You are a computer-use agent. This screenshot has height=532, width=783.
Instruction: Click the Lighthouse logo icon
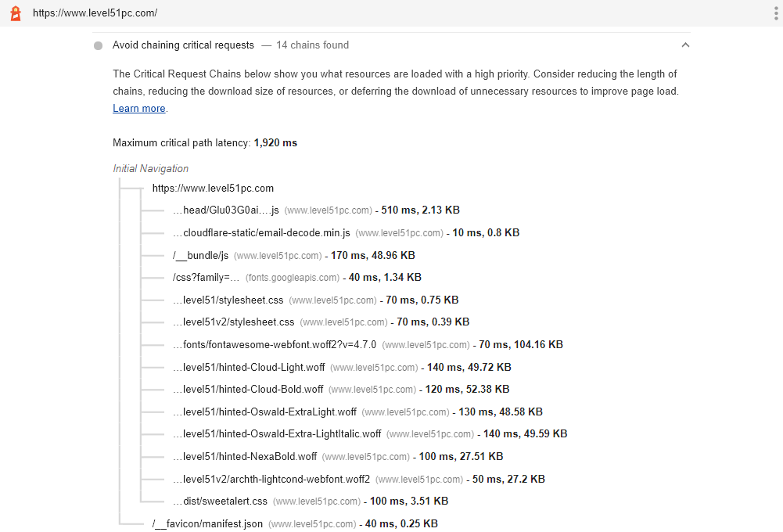[x=16, y=13]
